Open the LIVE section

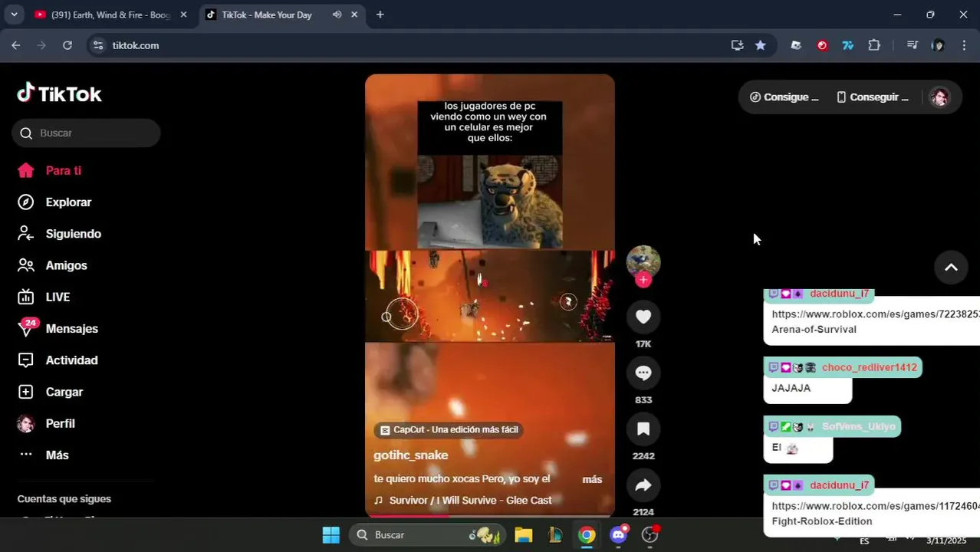[x=44, y=297]
